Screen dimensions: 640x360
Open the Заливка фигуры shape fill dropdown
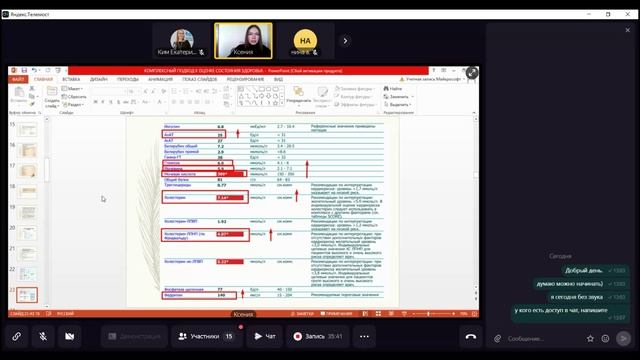pyautogui.click(x=355, y=89)
